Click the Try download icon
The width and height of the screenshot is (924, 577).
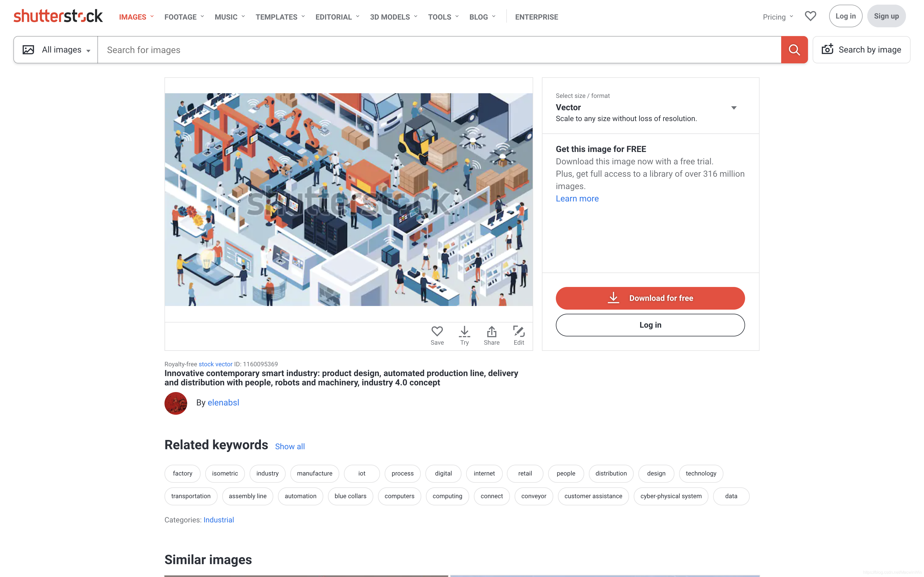(x=464, y=331)
